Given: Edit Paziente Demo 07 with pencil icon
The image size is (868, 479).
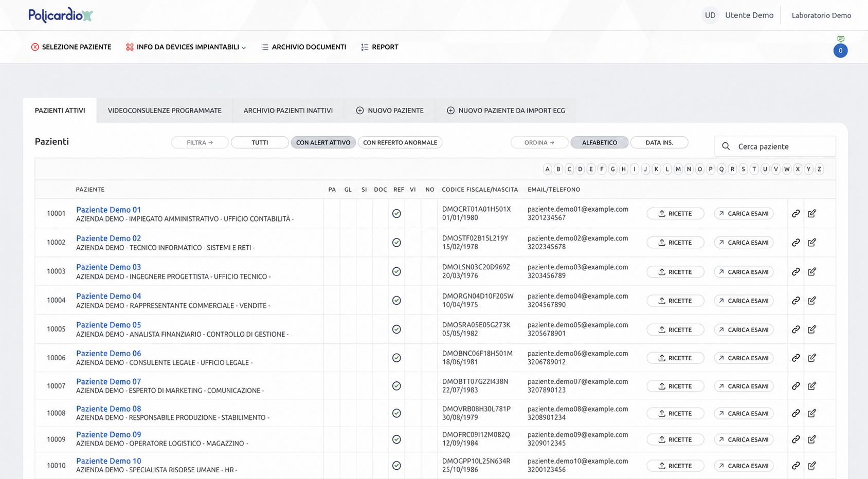Looking at the screenshot, I should click(812, 386).
